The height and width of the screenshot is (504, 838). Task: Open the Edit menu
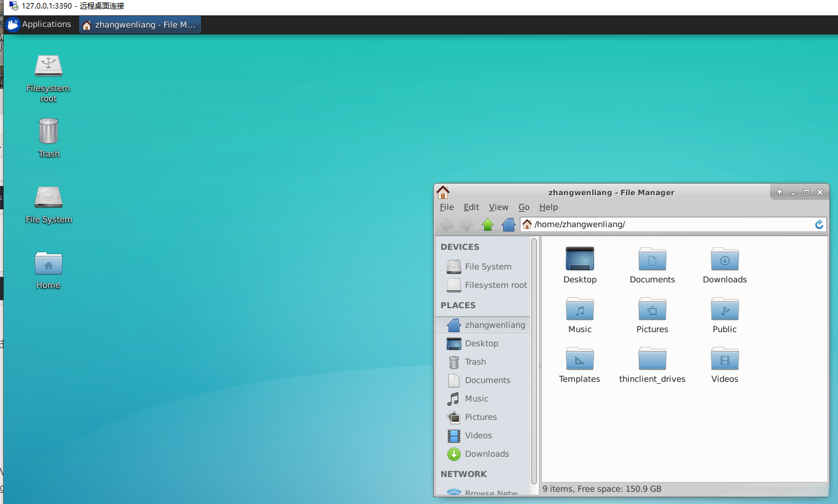pyautogui.click(x=471, y=207)
